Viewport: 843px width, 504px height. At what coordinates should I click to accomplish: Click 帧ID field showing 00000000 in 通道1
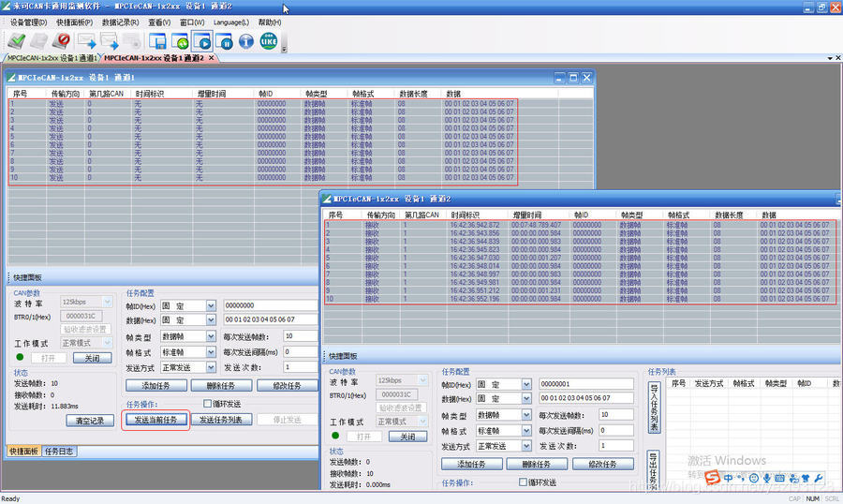271,305
